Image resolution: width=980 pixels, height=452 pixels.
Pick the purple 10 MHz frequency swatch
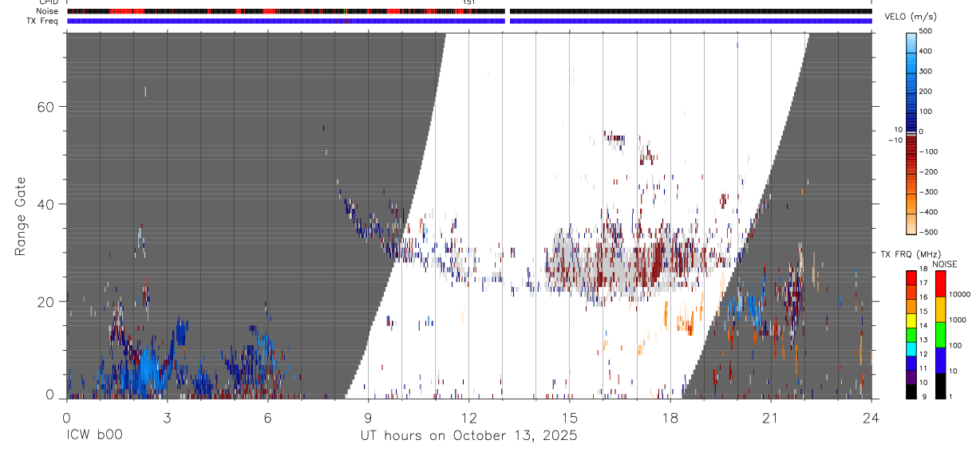point(911,377)
